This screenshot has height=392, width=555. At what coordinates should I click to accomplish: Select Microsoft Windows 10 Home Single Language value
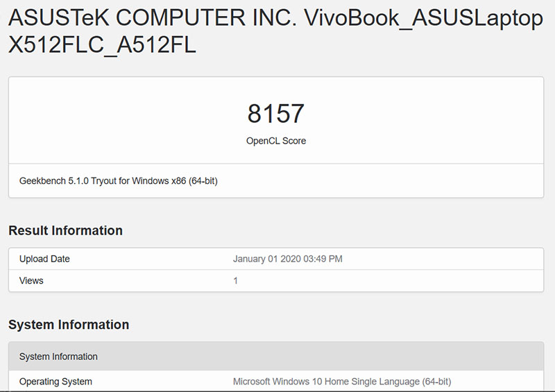(x=342, y=382)
